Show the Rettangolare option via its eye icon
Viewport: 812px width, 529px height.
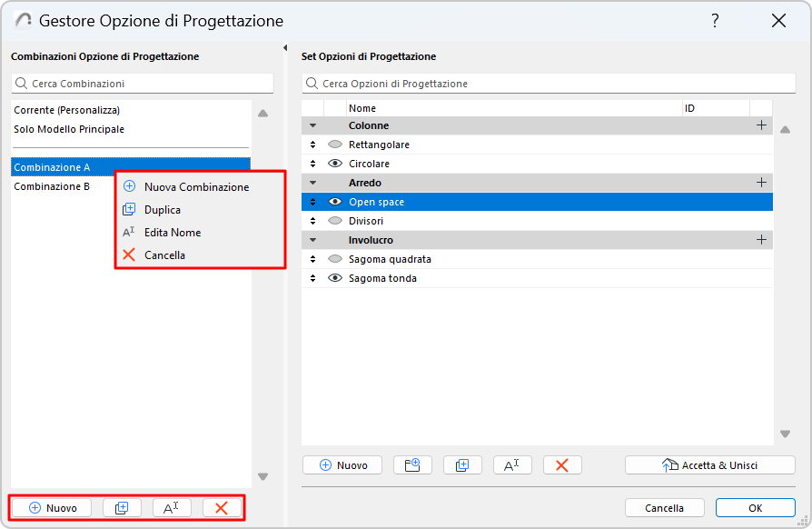(x=334, y=145)
